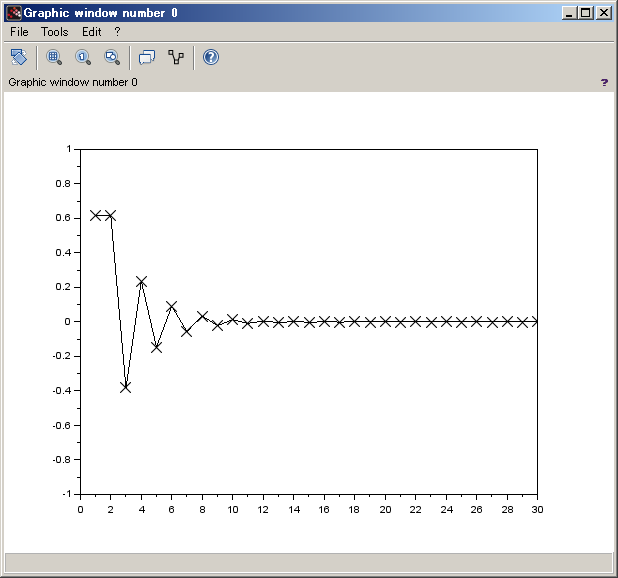Select the Rotate tool in toolbar
618x578 pixels.
click(19, 57)
